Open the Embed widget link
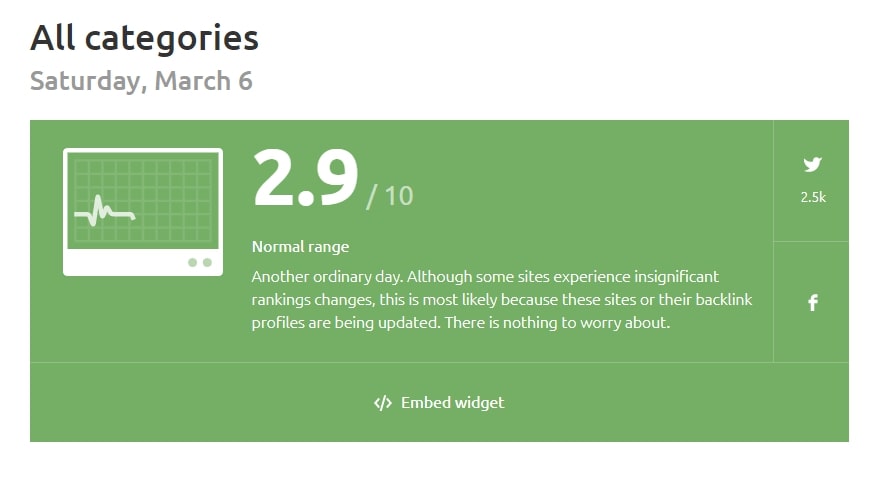Screen dimensions: 893x480 [x=439, y=403]
